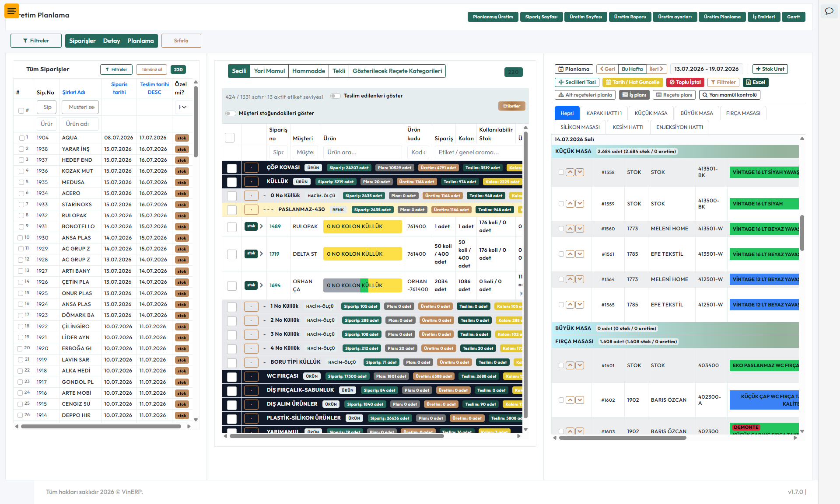The image size is (840, 504).
Task: Expand the ÇÖP KOVASI category
Action: tap(251, 168)
